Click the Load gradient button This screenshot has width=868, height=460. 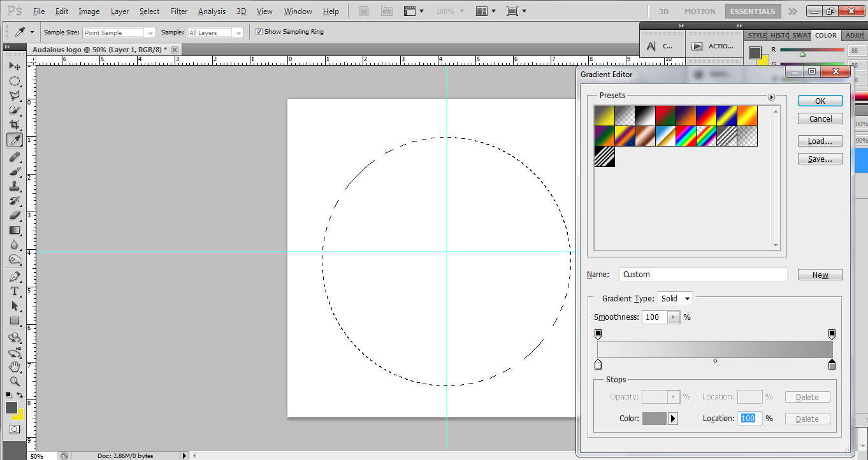pyautogui.click(x=820, y=141)
